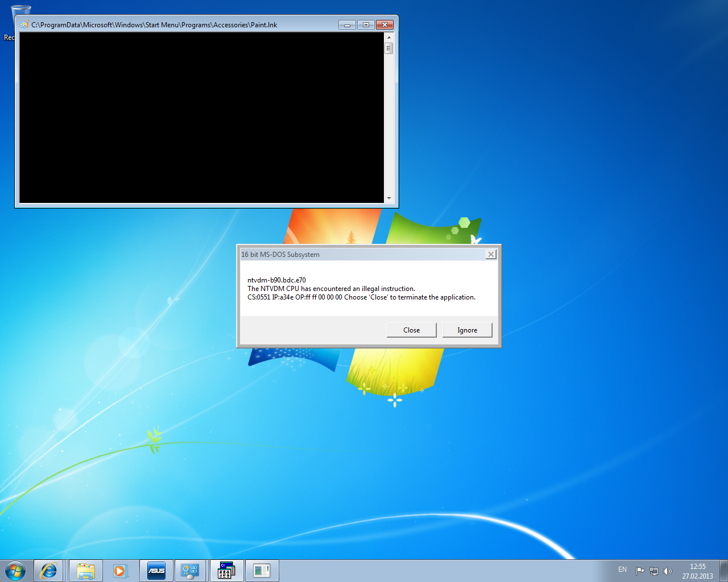Click the error text 'ntvdm-b90.bdc.e70'
The image size is (728, 582).
tap(276, 280)
